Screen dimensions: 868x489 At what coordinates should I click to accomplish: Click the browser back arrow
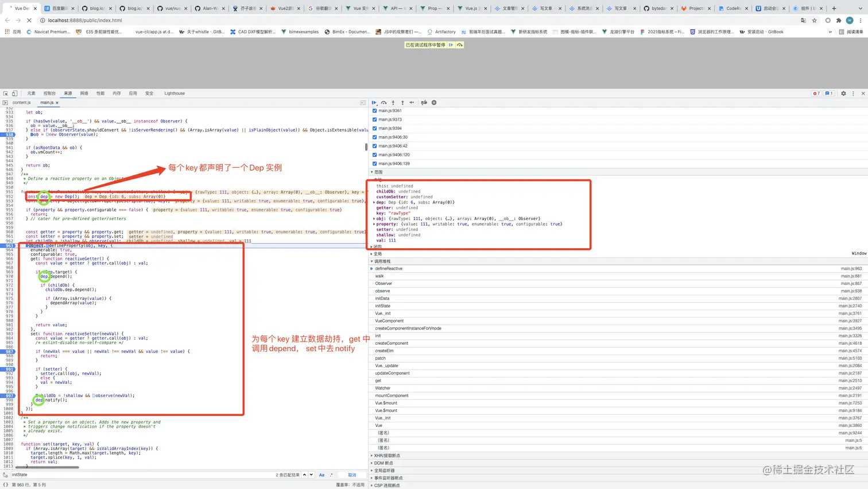tap(7, 20)
